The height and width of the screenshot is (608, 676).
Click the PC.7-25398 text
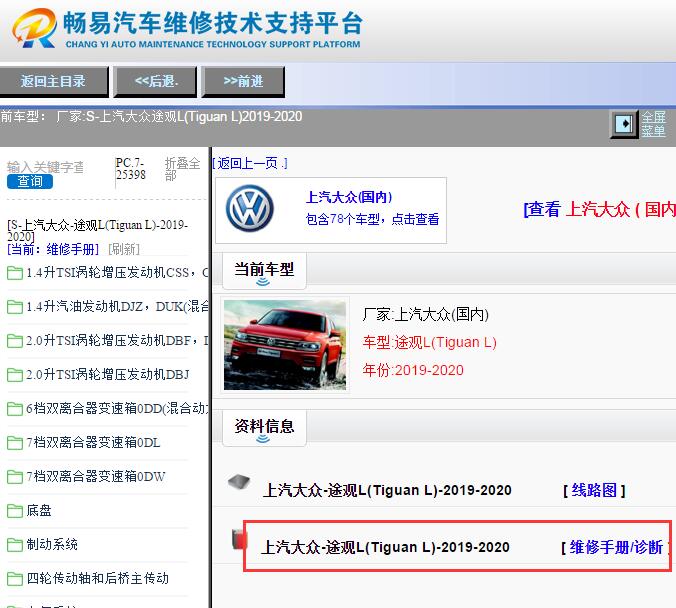click(x=131, y=169)
